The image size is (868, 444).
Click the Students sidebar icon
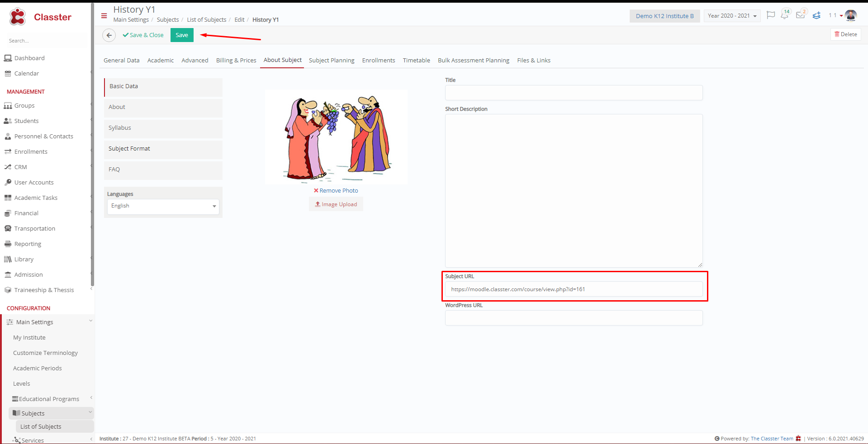8,121
